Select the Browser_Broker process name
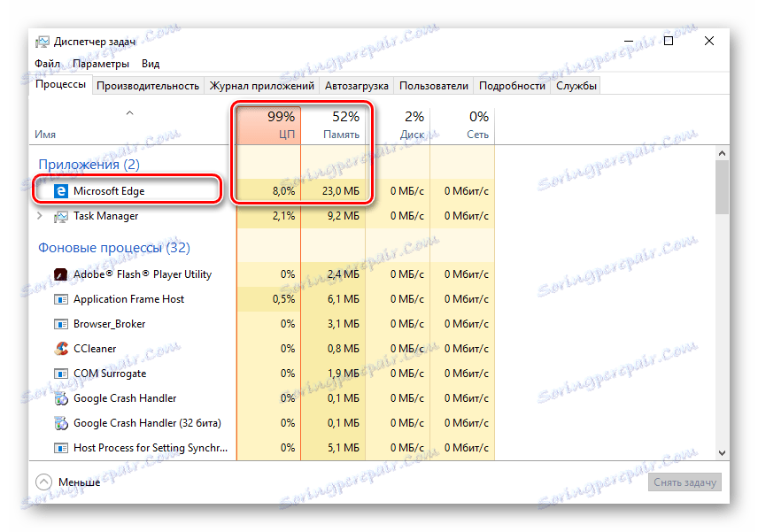 point(109,324)
